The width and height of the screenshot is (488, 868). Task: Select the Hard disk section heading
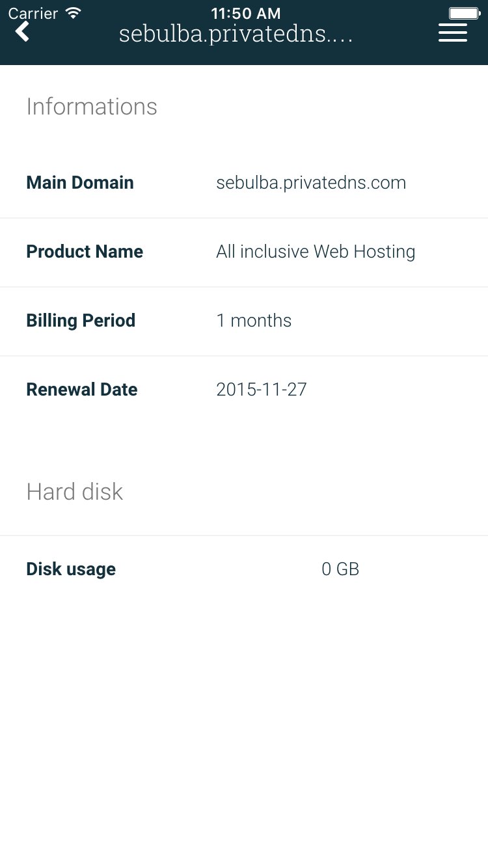coord(75,492)
